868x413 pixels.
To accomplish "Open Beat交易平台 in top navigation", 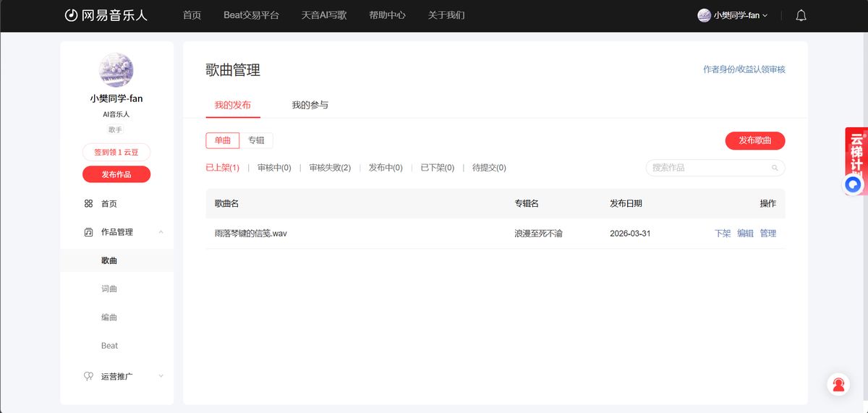I will coord(251,15).
